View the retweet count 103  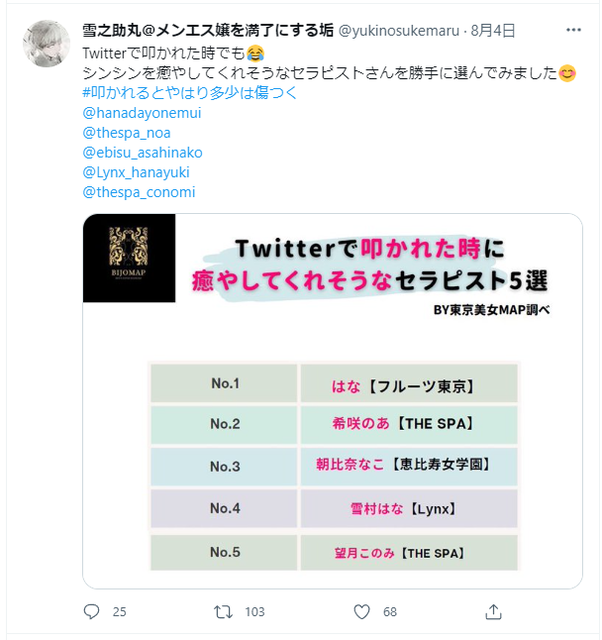click(x=255, y=611)
